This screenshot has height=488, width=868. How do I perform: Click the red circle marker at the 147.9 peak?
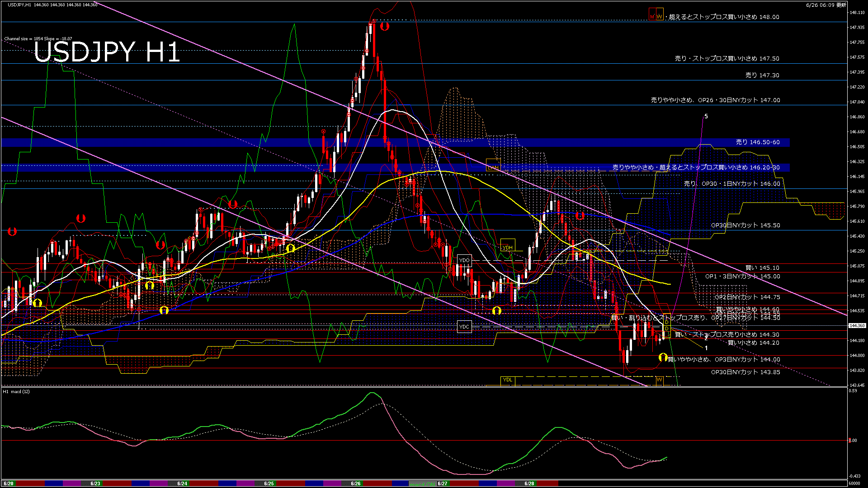(384, 26)
